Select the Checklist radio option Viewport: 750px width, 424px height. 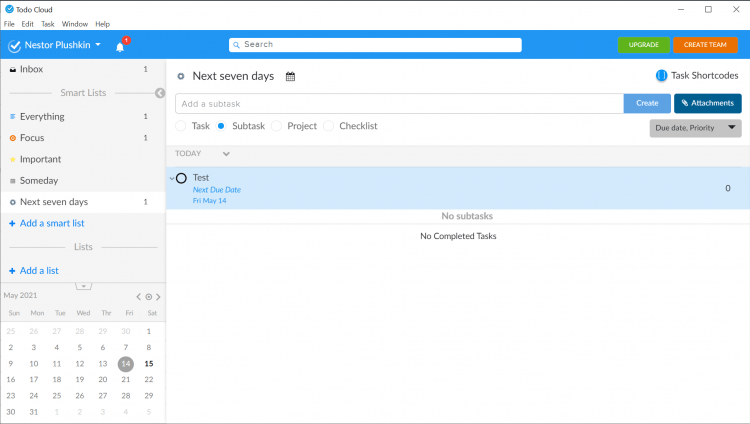click(328, 126)
